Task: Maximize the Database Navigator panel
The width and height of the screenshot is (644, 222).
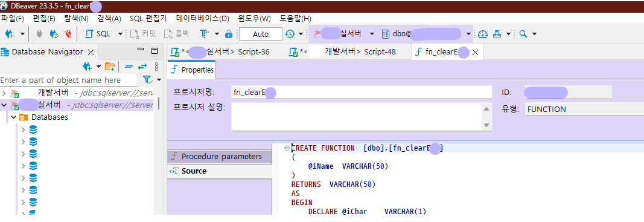Action: pos(155,51)
